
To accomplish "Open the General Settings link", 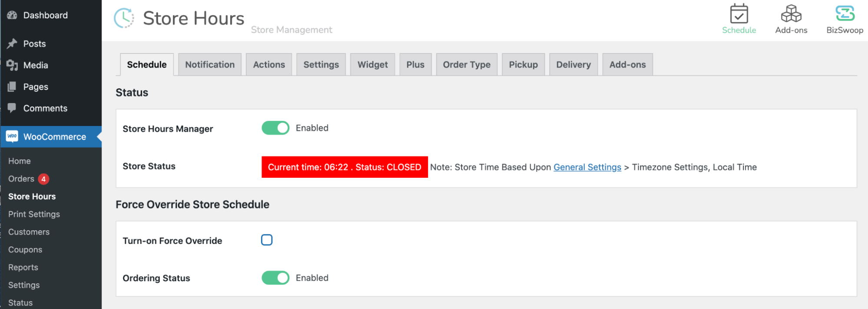I will [x=587, y=167].
